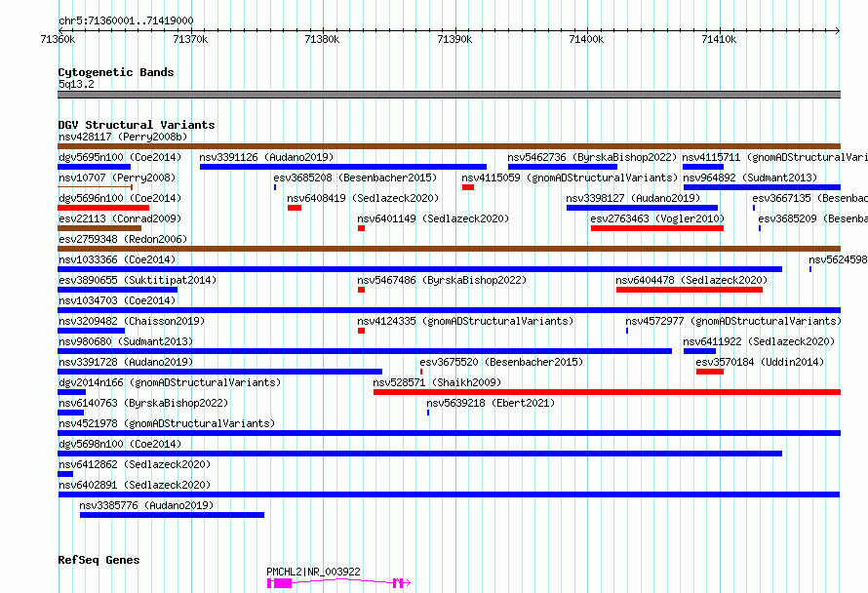Click nsv3209482 (Chaisson2019) label
The image size is (868, 593).
point(132,321)
